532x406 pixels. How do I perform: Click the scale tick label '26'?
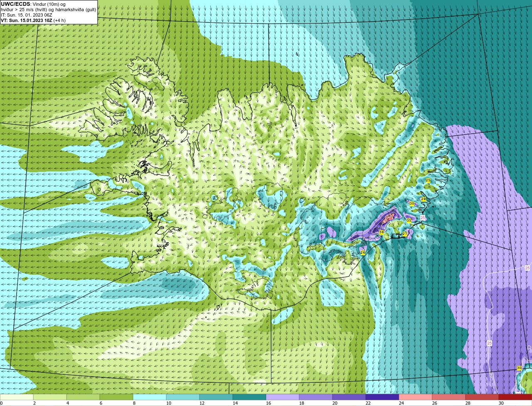click(x=434, y=403)
